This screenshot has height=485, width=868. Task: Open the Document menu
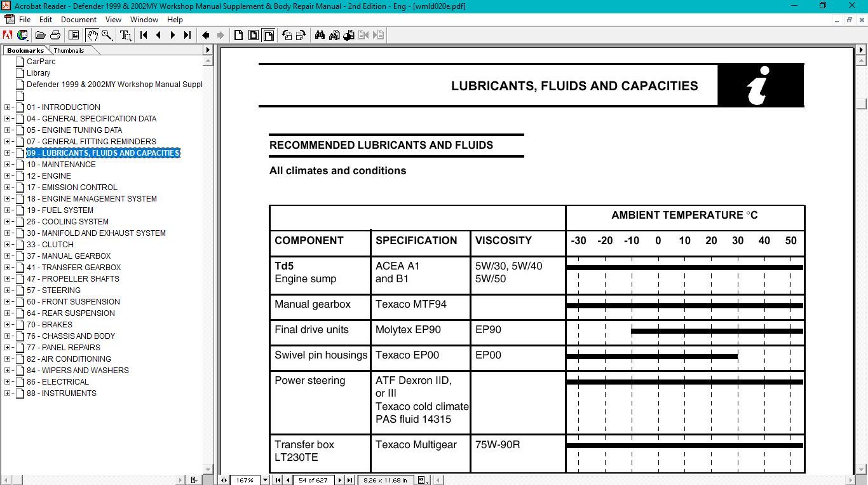79,20
